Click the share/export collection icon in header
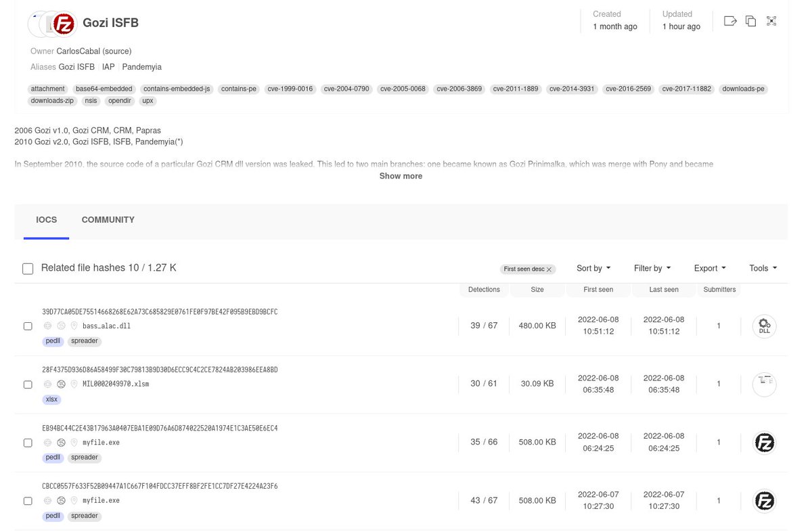 click(730, 21)
